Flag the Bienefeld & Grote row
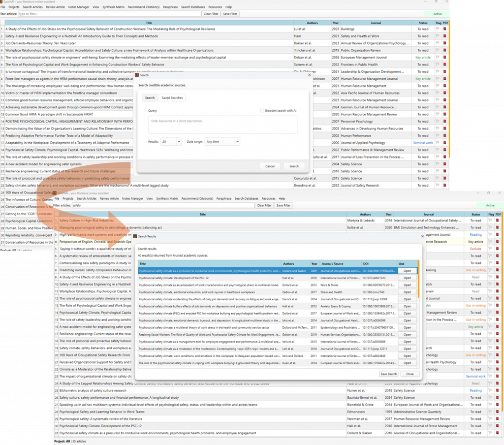The image size is (504, 445). [x=490, y=405]
